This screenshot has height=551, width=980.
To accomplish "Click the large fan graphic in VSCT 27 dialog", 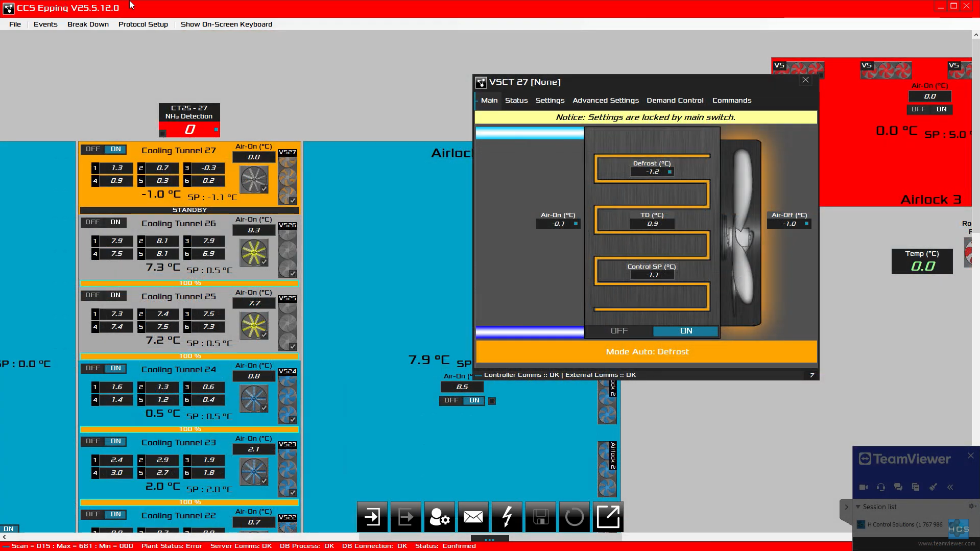I will point(743,232).
